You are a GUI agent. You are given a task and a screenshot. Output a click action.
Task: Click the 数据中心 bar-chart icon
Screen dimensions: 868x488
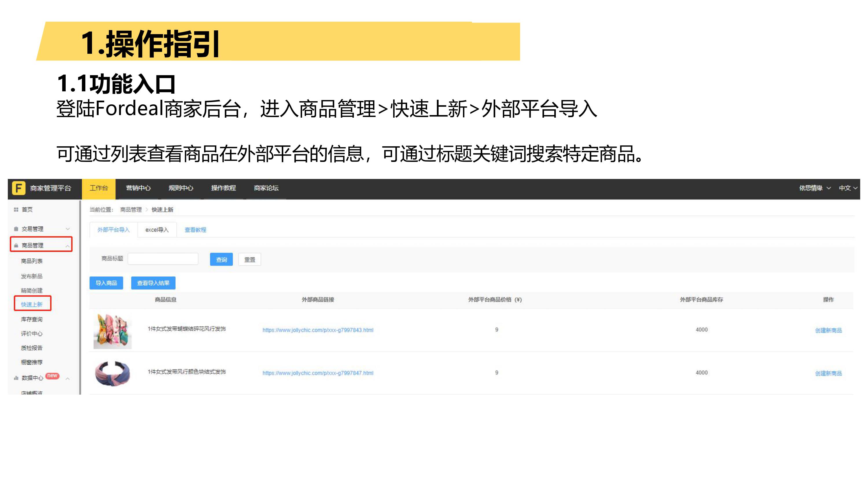click(16, 378)
